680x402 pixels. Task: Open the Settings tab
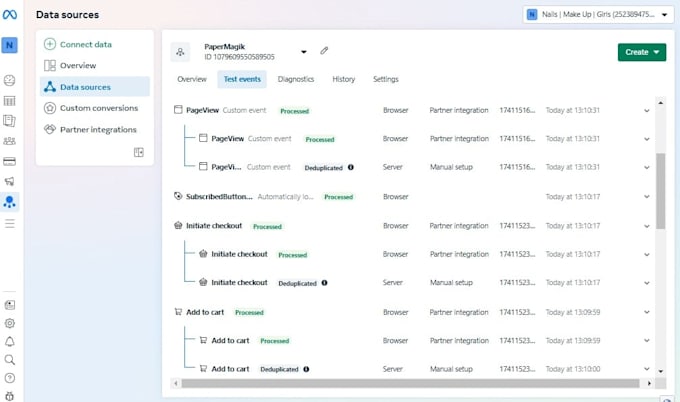[x=386, y=79]
